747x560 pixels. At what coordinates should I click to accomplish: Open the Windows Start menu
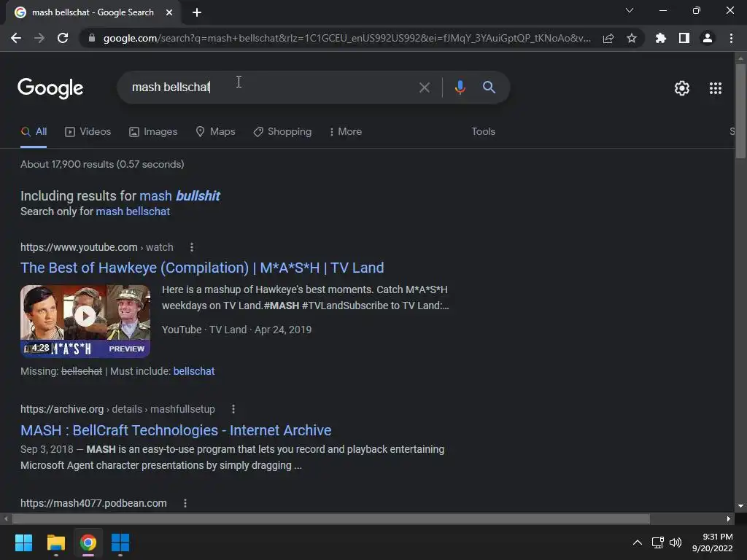(x=23, y=542)
